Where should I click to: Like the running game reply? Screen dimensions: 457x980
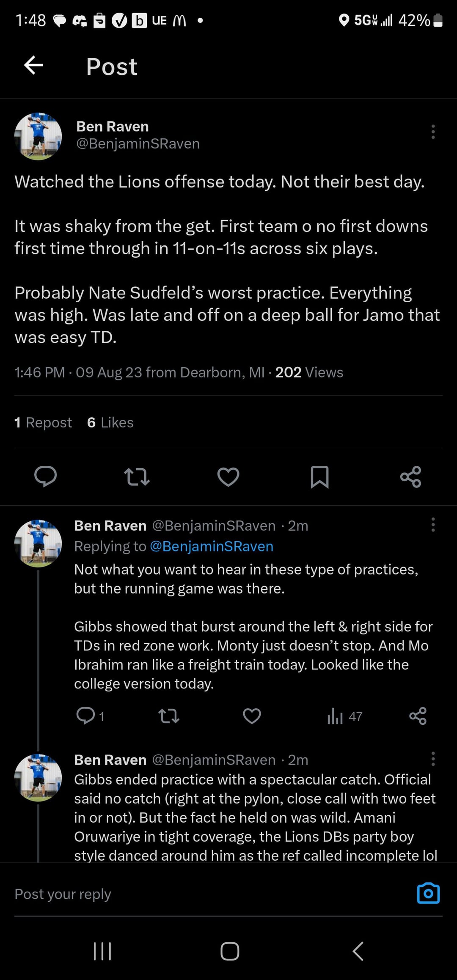coord(252,716)
